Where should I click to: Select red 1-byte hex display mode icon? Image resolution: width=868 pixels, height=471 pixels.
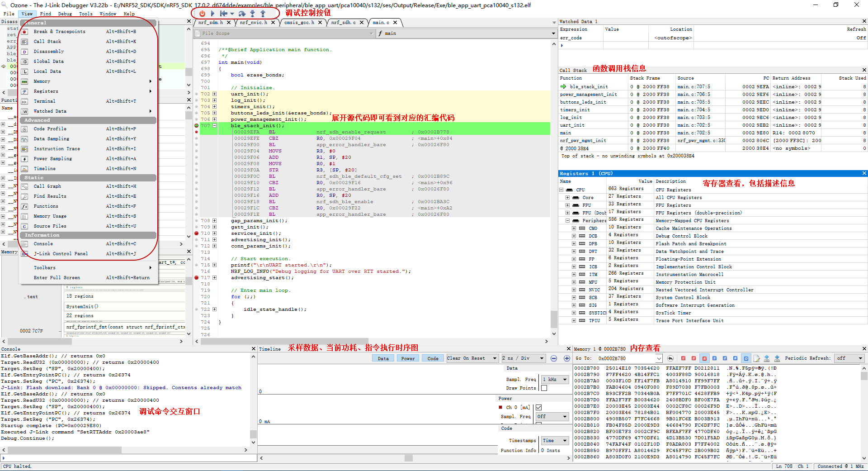[x=683, y=358]
